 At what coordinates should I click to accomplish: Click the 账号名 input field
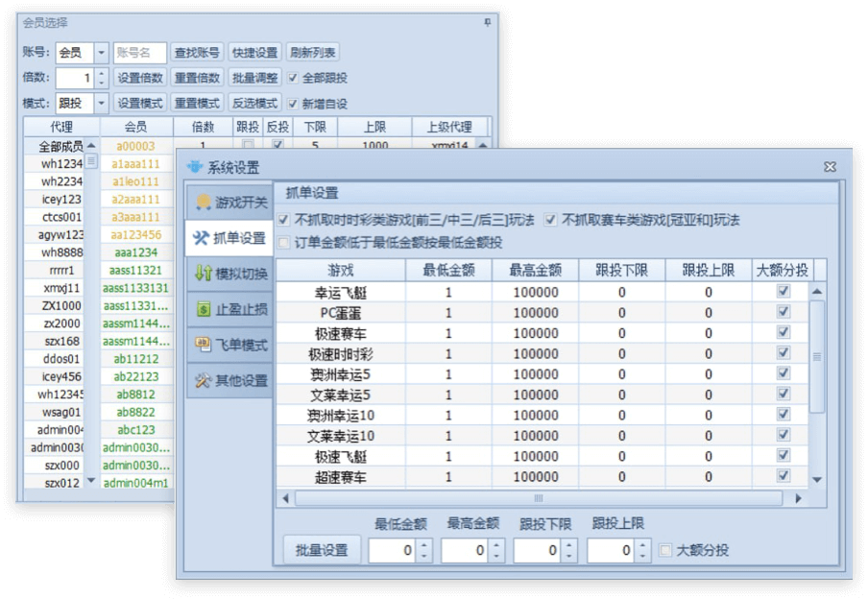pyautogui.click(x=140, y=53)
